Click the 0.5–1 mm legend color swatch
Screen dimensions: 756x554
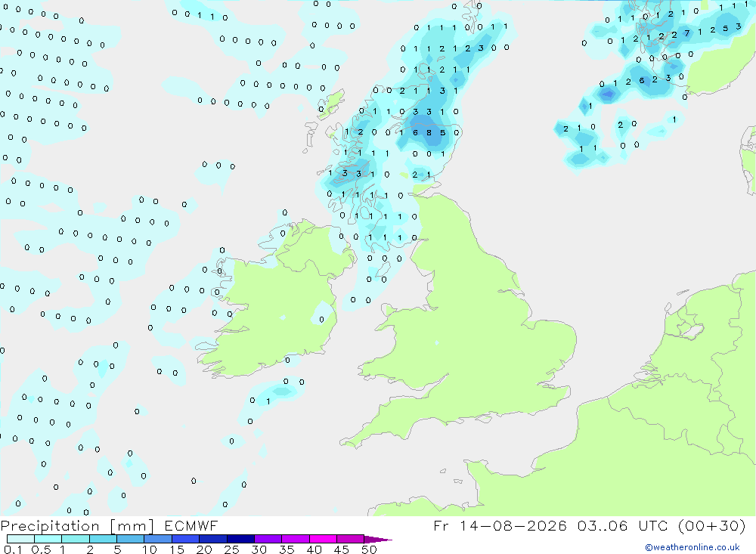pyautogui.click(x=48, y=539)
